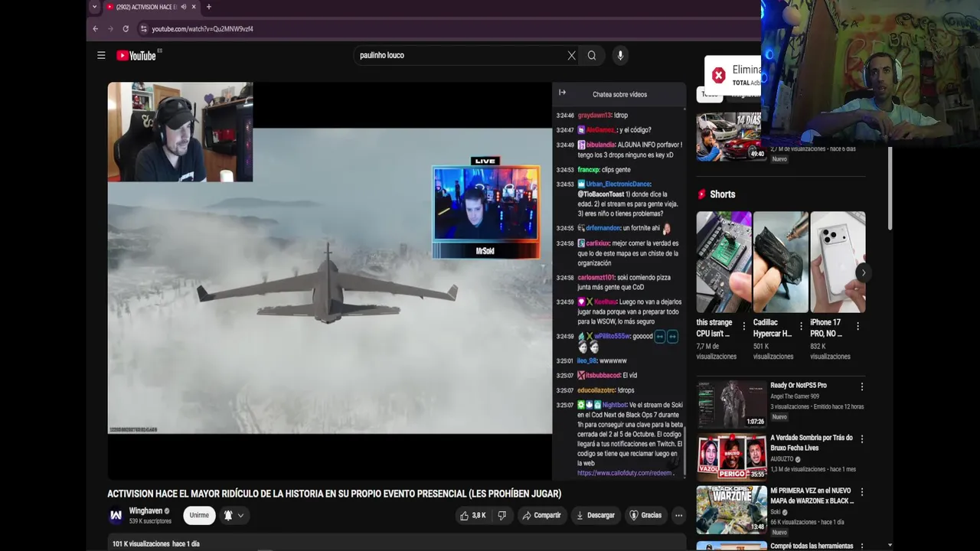Screen dimensions: 980x551
Task: Open the 14 DÍAS car video thumbnail
Action: [731, 137]
